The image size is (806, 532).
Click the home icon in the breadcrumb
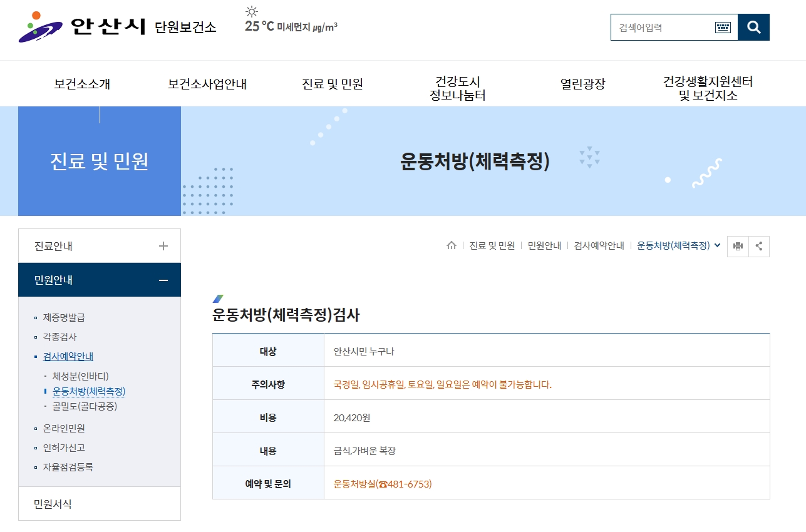pos(452,246)
